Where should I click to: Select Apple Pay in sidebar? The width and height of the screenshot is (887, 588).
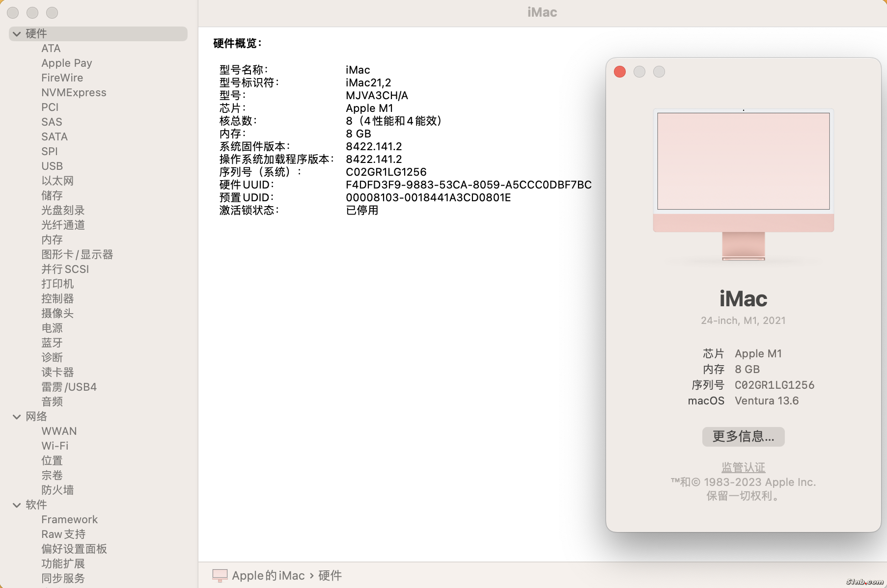pos(66,63)
